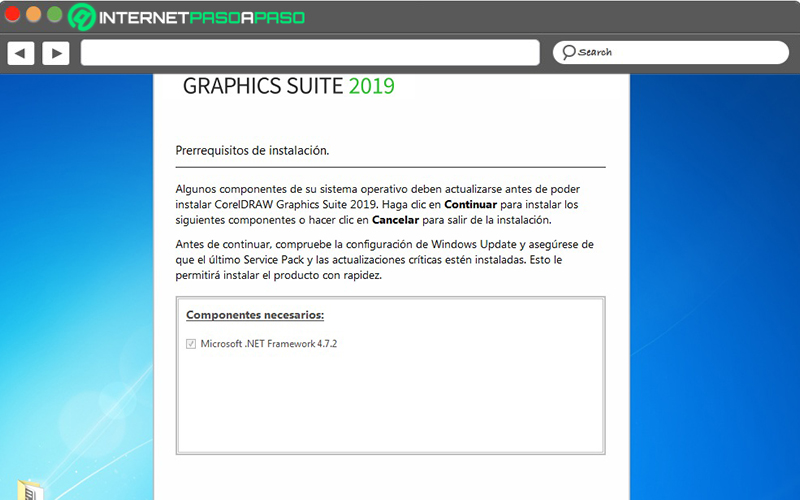800x500 pixels.
Task: Click the InternetPasoAPaso logo icon
Action: (x=82, y=17)
